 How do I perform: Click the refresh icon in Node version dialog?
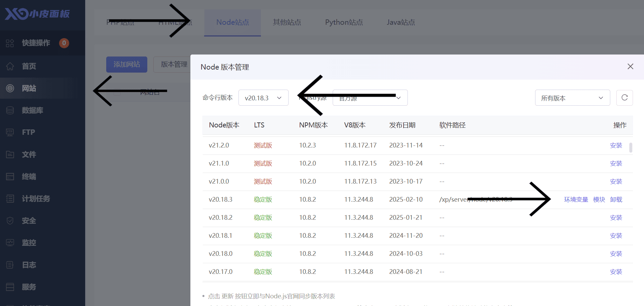tap(624, 98)
